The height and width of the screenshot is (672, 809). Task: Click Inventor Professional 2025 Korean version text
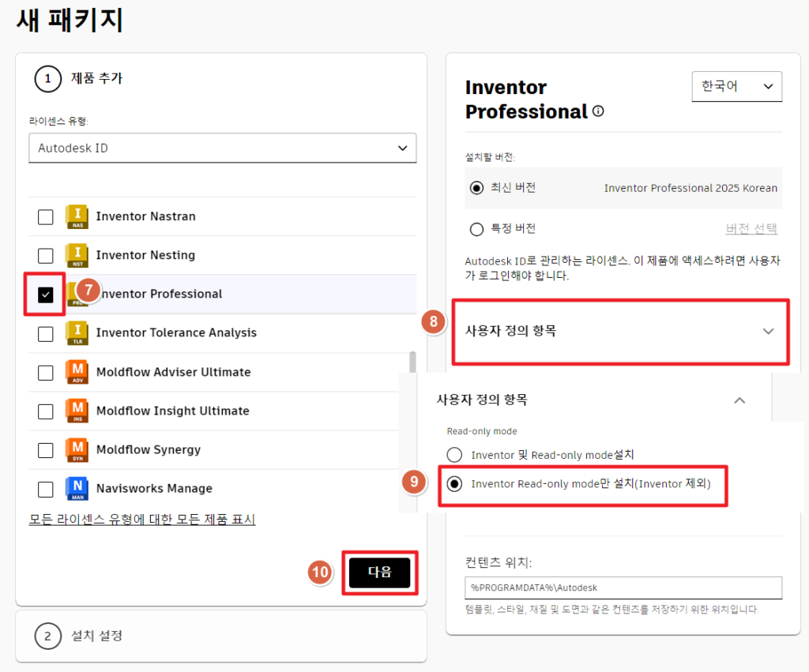point(690,188)
